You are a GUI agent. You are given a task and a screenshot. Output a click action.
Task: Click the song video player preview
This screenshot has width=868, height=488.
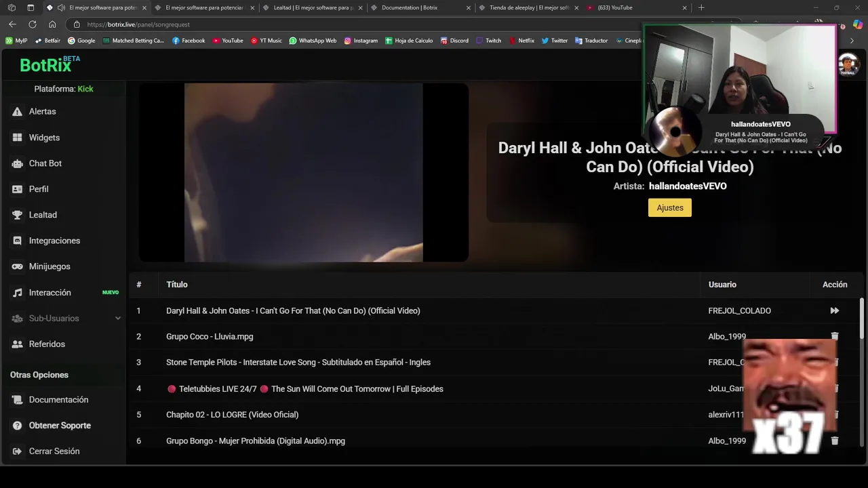[x=304, y=172]
